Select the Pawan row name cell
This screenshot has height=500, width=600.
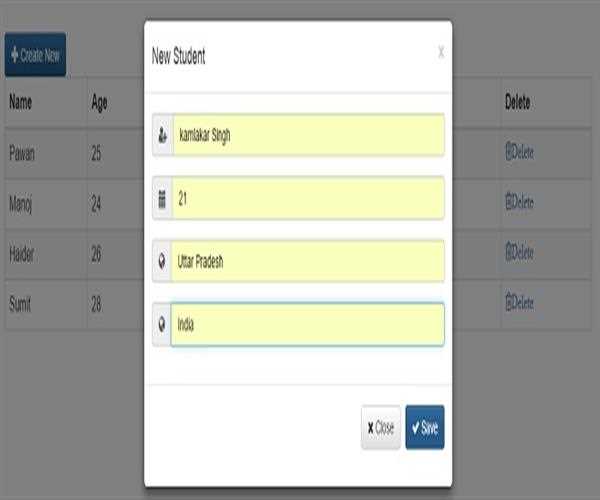pyautogui.click(x=22, y=153)
